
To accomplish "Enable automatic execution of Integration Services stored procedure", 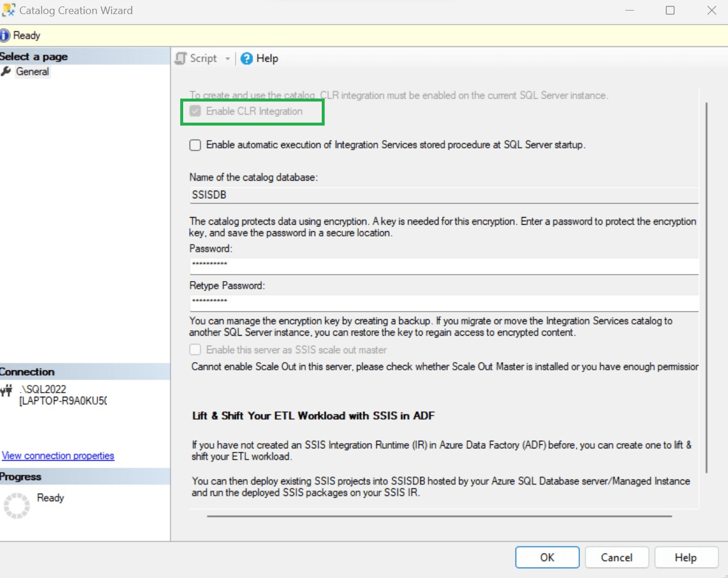I will [x=195, y=145].
